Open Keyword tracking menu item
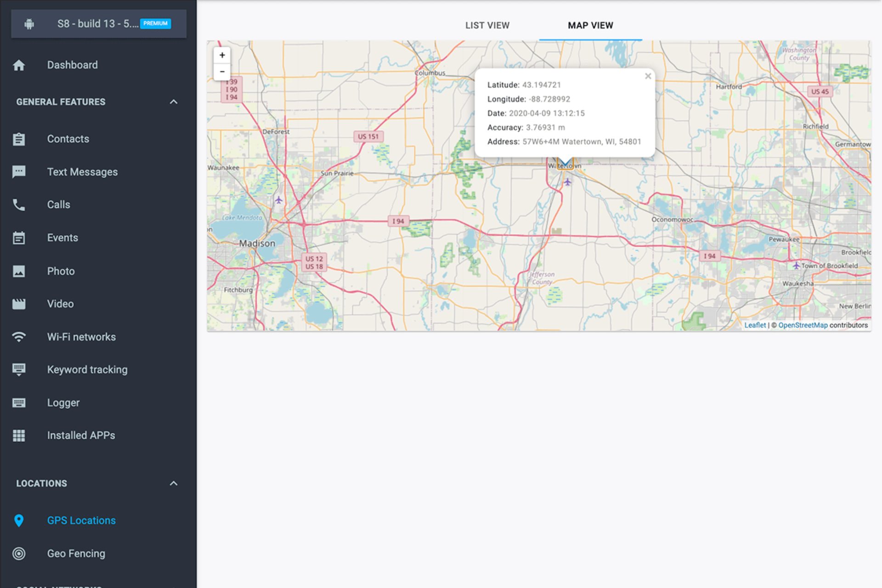 (87, 370)
